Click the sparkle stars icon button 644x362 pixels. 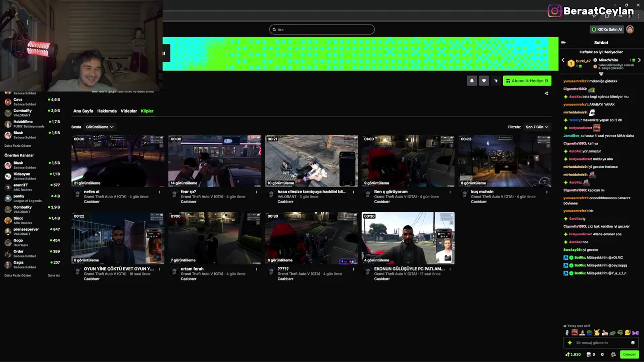(x=496, y=80)
